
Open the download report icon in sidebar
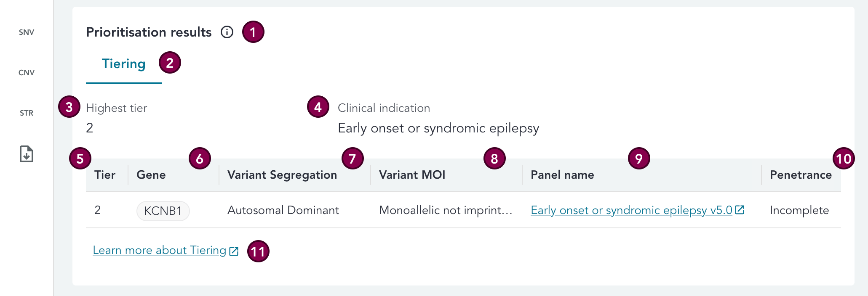[x=27, y=154]
